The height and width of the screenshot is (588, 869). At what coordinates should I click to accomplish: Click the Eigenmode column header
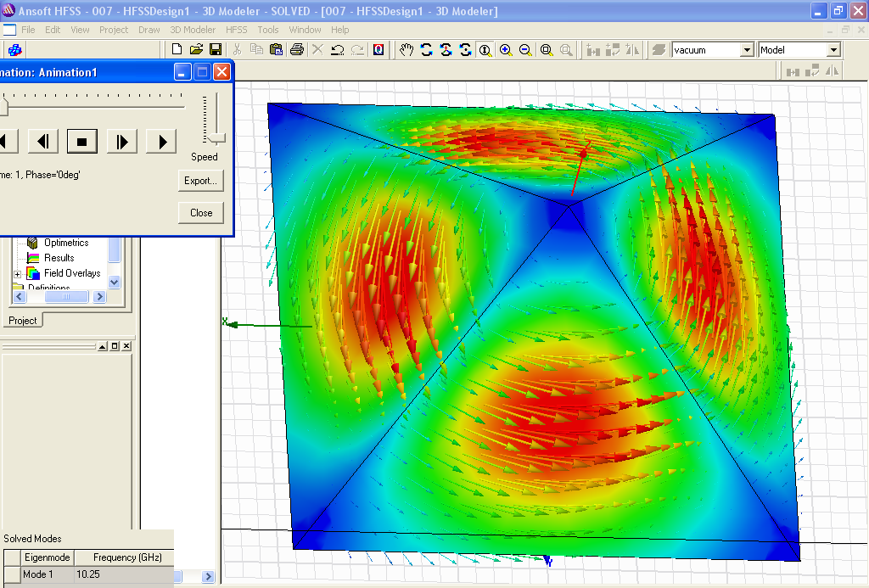point(48,557)
